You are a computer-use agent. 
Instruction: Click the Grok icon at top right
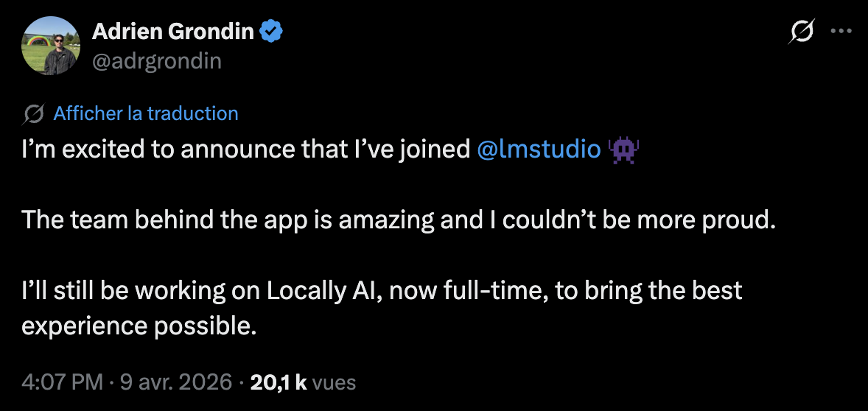(x=802, y=32)
